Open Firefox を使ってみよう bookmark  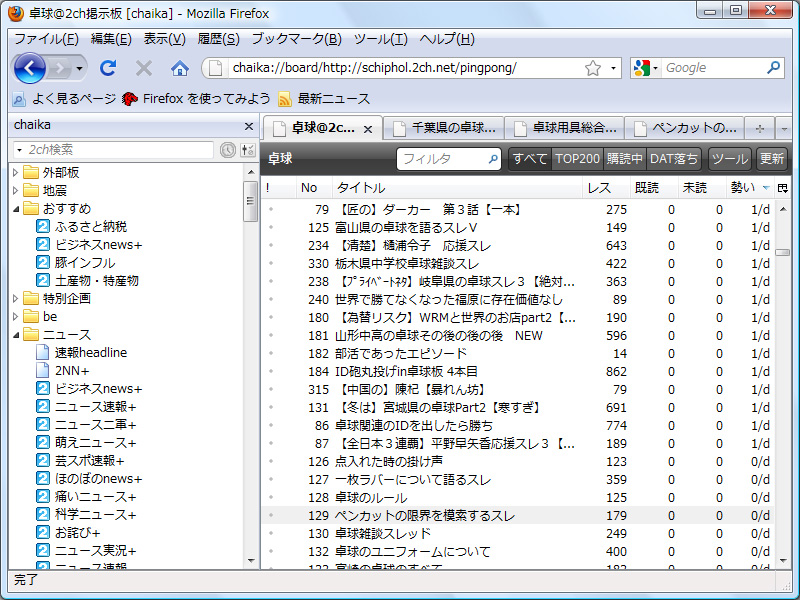(196, 98)
